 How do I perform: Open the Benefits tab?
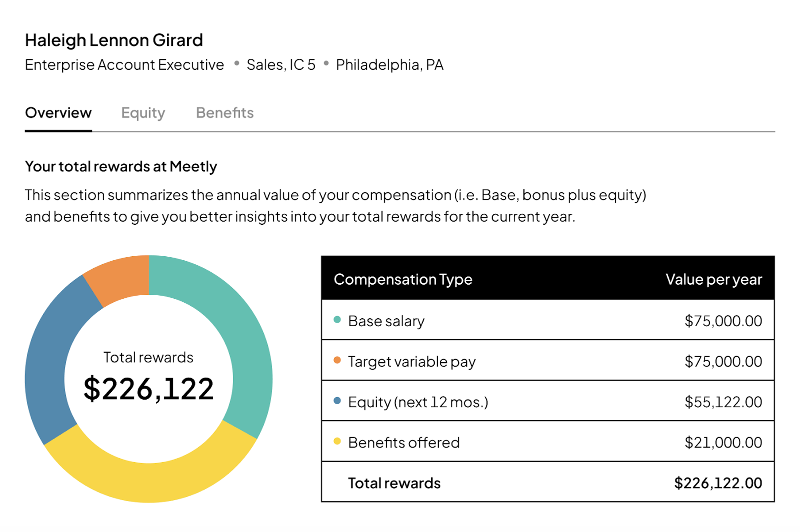(224, 113)
